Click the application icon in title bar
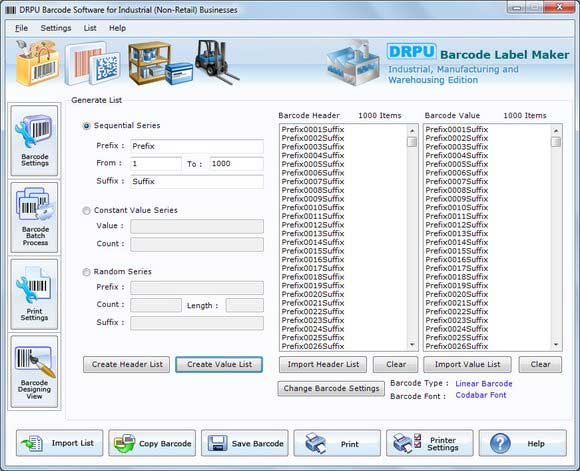Viewport: 580px width, 471px height. (x=10, y=10)
